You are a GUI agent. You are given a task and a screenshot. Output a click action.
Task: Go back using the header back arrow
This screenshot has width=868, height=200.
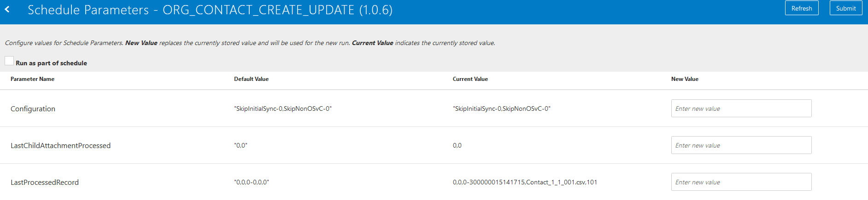(7, 9)
